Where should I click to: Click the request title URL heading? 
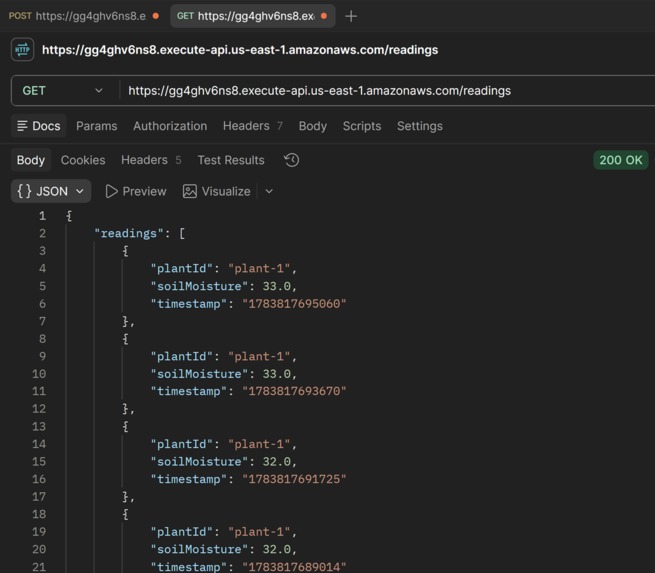click(x=240, y=50)
